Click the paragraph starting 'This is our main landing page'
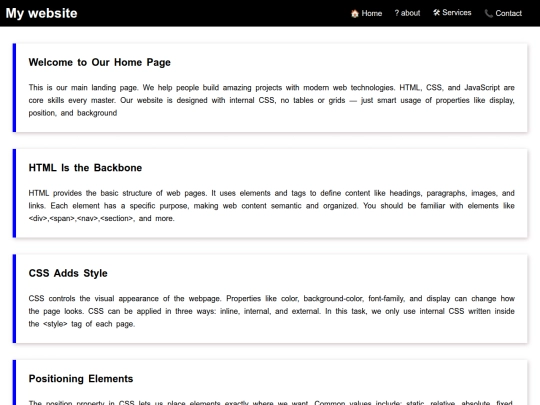Image resolution: width=540 pixels, height=405 pixels. pyautogui.click(x=271, y=100)
